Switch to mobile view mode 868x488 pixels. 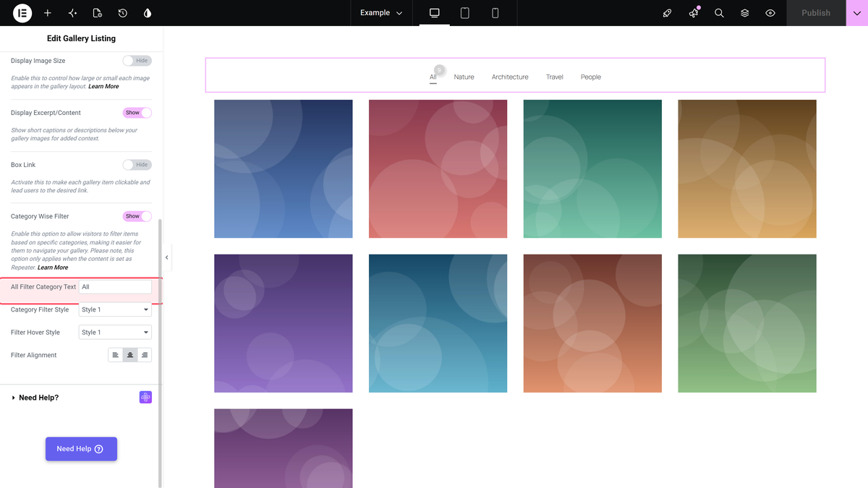click(x=495, y=13)
